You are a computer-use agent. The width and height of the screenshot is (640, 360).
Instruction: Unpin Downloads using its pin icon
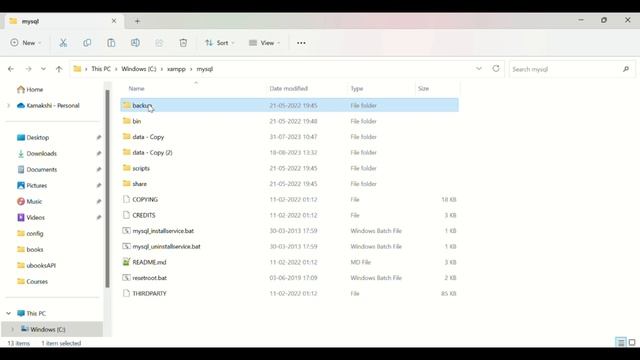pos(99,153)
